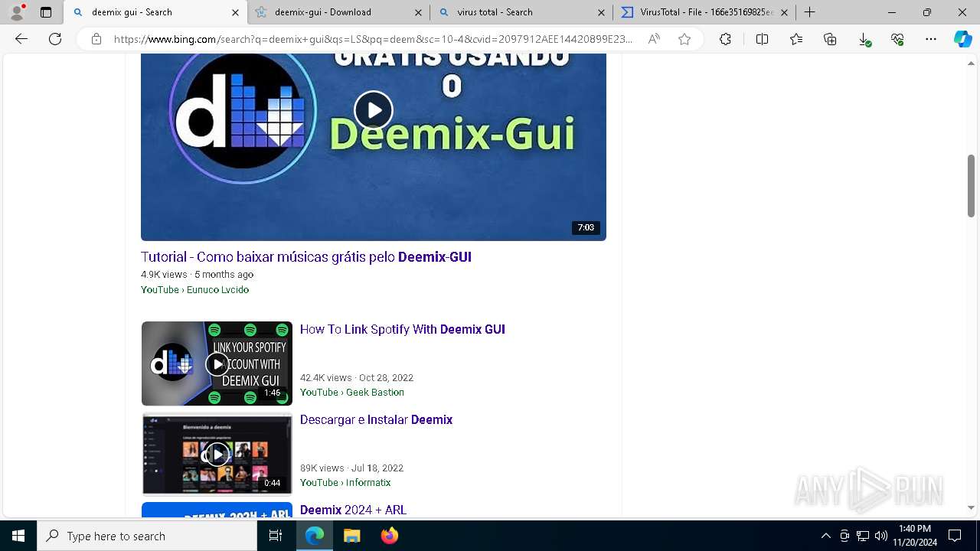Open a new browser tab
Viewport: 980px width, 551px height.
coord(809,12)
